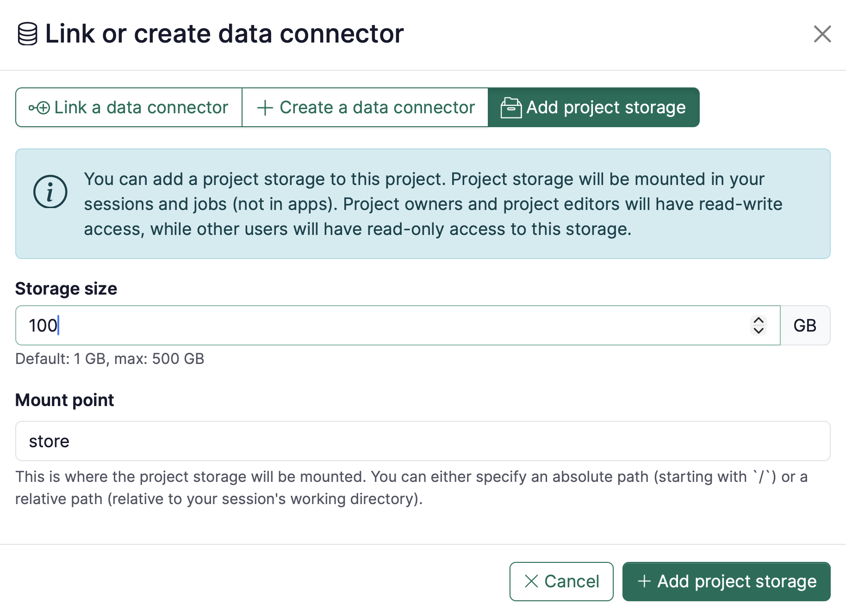Click the Mount point input field
Viewport: 846px width, 616px height.
tap(423, 441)
